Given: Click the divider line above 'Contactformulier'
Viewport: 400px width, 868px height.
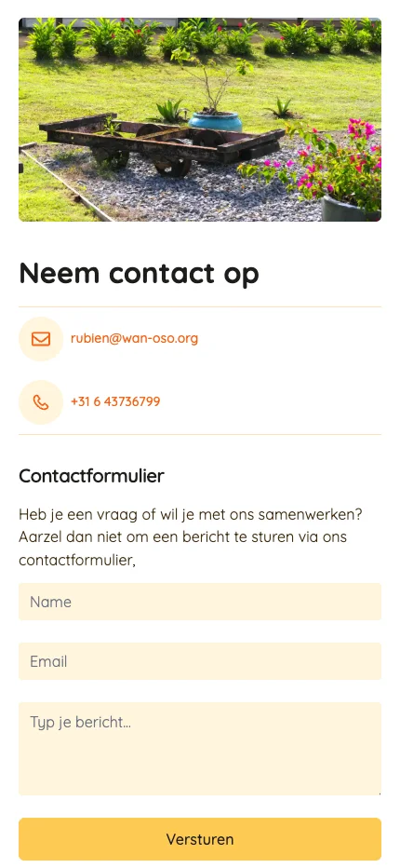Looking at the screenshot, I should tap(200, 435).
